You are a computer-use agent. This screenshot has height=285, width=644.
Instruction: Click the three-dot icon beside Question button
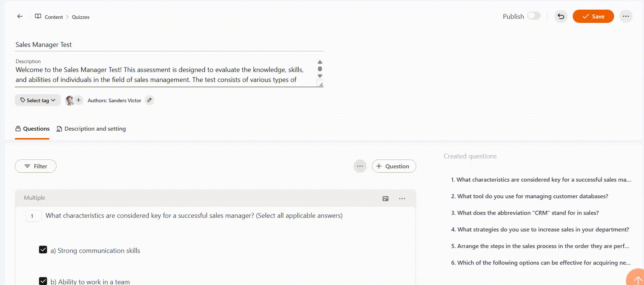click(x=360, y=166)
